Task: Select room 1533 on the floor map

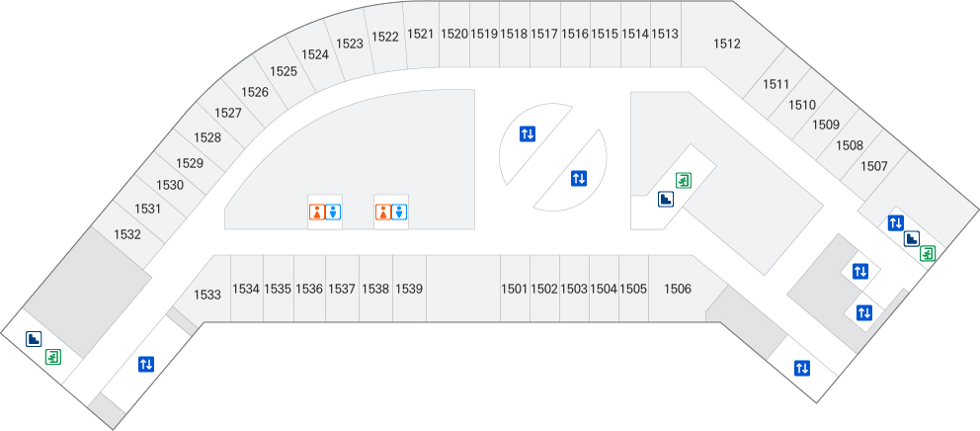Action: (206, 295)
